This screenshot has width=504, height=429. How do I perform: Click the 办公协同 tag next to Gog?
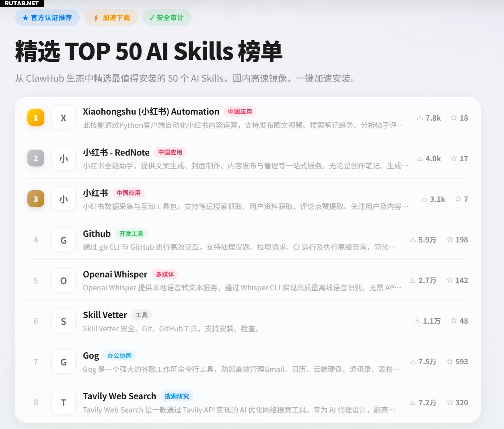click(119, 355)
